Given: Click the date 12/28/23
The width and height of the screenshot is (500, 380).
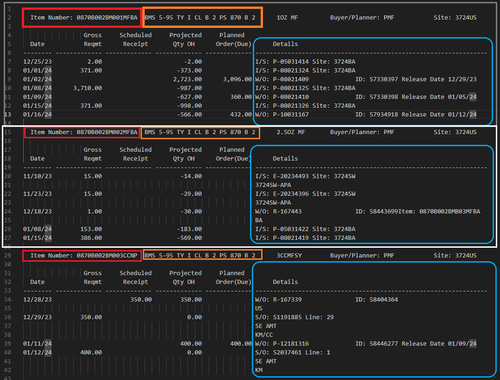Looking at the screenshot, I should (37, 300).
